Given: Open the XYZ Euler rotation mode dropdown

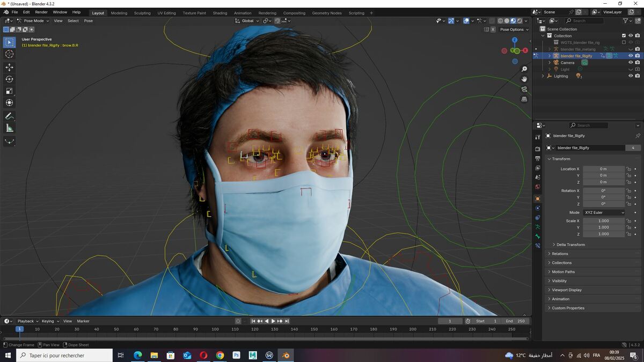Looking at the screenshot, I should [x=604, y=212].
